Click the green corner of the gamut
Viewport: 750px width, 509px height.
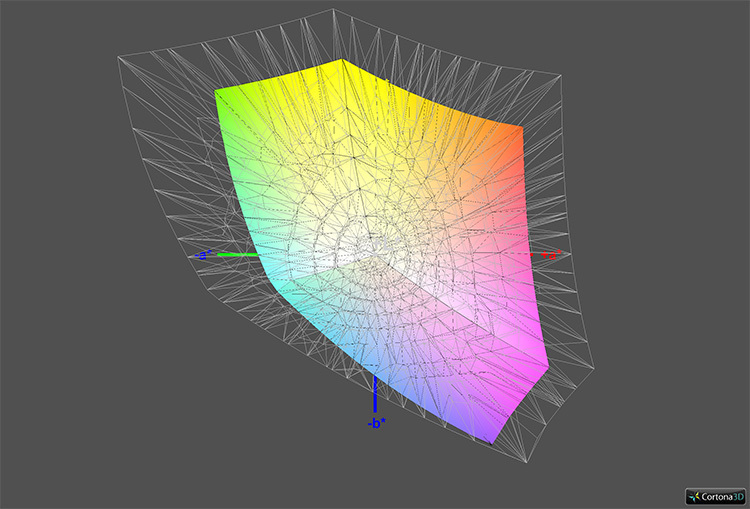(x=220, y=95)
